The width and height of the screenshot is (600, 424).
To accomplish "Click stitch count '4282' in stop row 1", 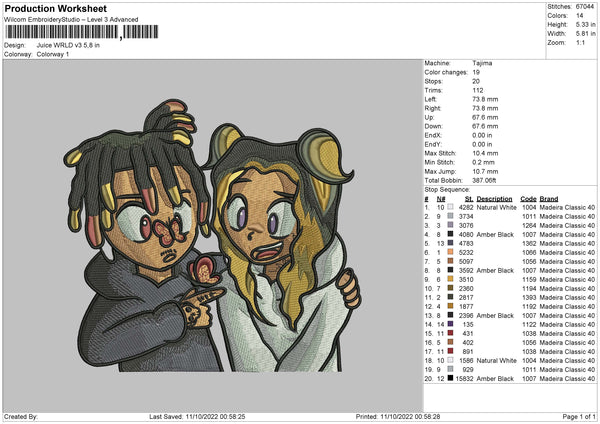I will (x=466, y=207).
